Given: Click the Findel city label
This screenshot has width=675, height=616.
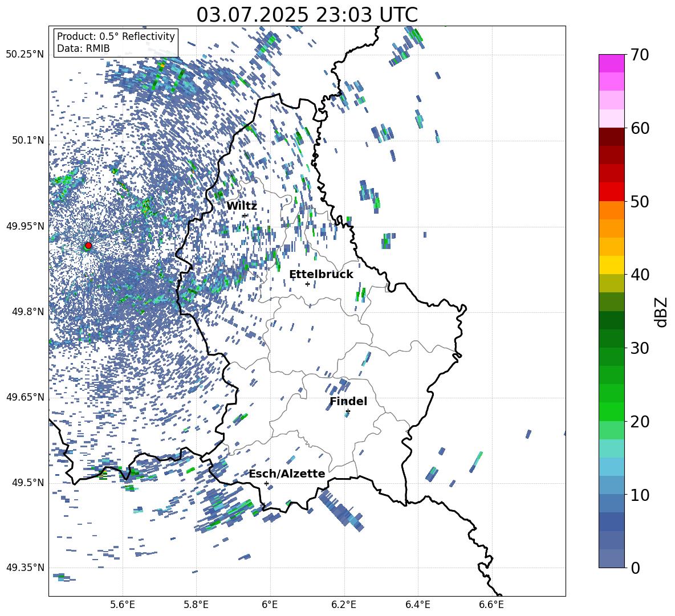Looking at the screenshot, I should [348, 401].
